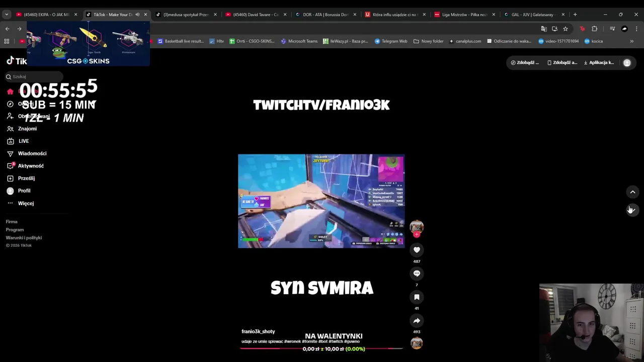This screenshot has width=644, height=362.
Task: Expand the Firma footer section
Action: coord(12,222)
